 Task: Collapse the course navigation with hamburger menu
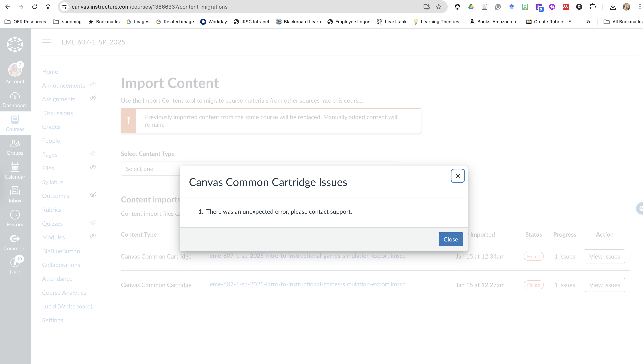(x=46, y=42)
